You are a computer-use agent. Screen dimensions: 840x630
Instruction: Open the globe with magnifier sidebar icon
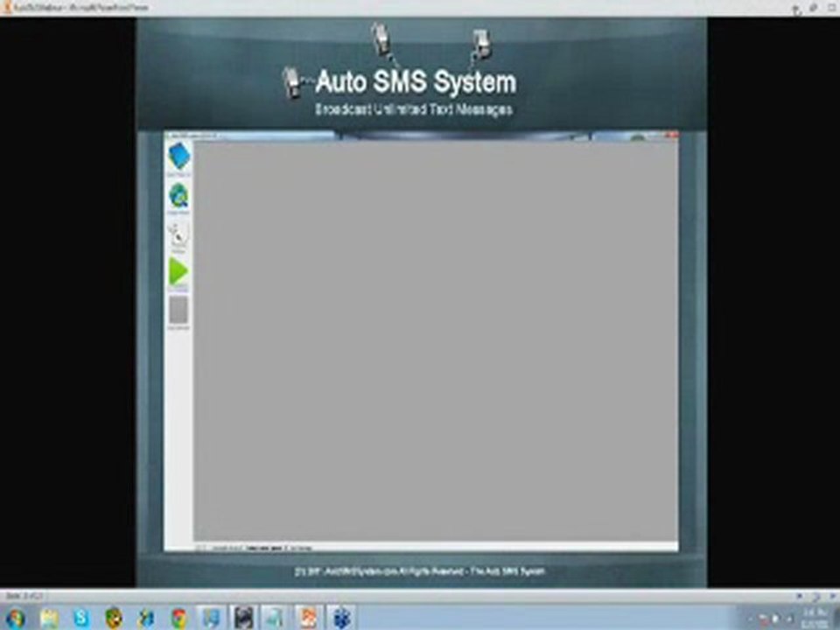178,196
